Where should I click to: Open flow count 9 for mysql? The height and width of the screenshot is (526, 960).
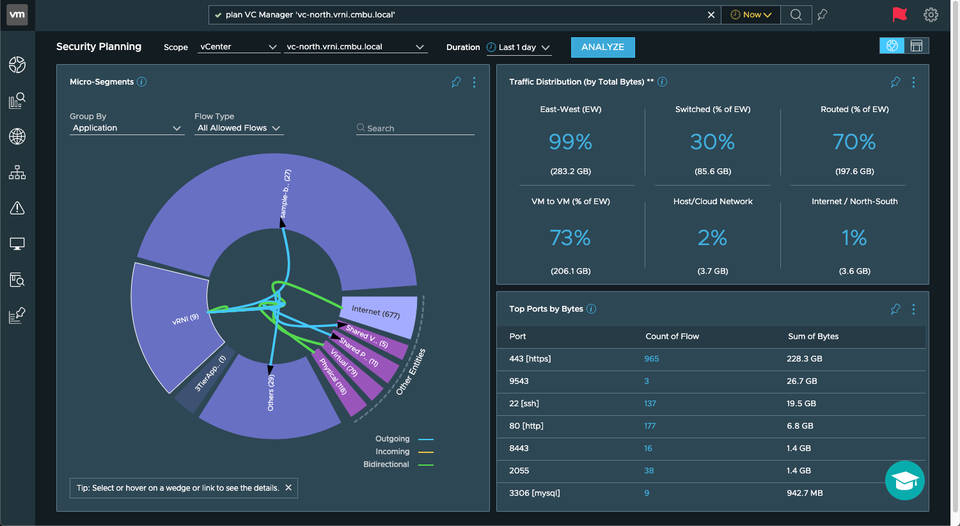(x=647, y=493)
